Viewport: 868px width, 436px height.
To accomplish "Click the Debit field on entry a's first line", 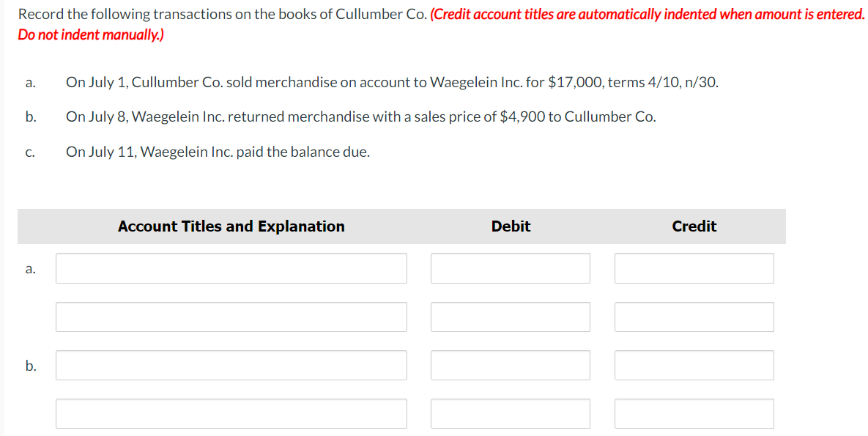I will [511, 267].
